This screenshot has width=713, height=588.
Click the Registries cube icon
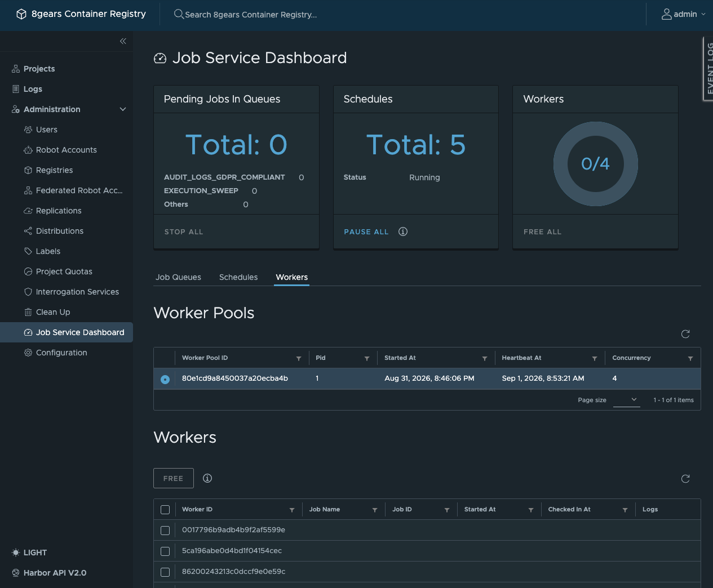click(x=28, y=170)
